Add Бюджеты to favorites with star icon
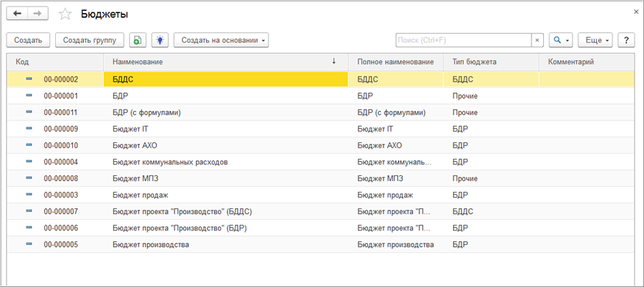This screenshot has width=644, height=287. click(65, 14)
